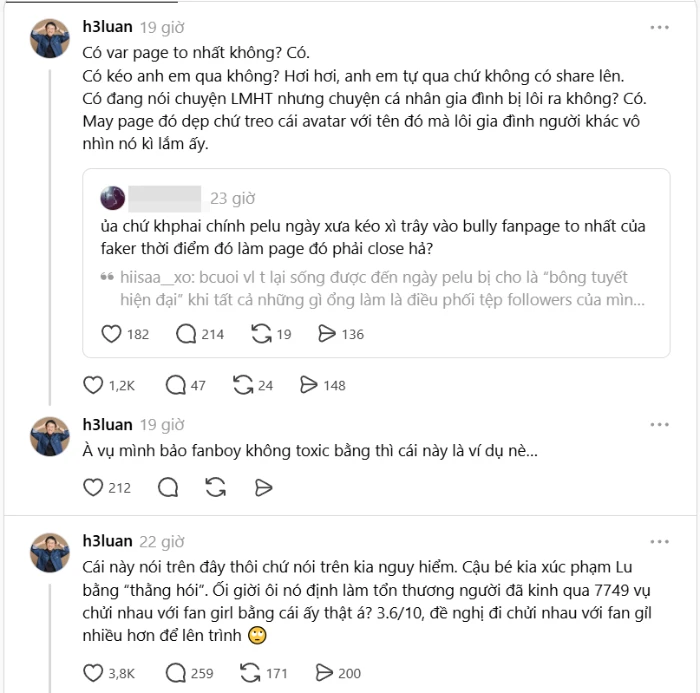Open h3luan avatar on the first post
700x693 pixels.
[x=49, y=38]
